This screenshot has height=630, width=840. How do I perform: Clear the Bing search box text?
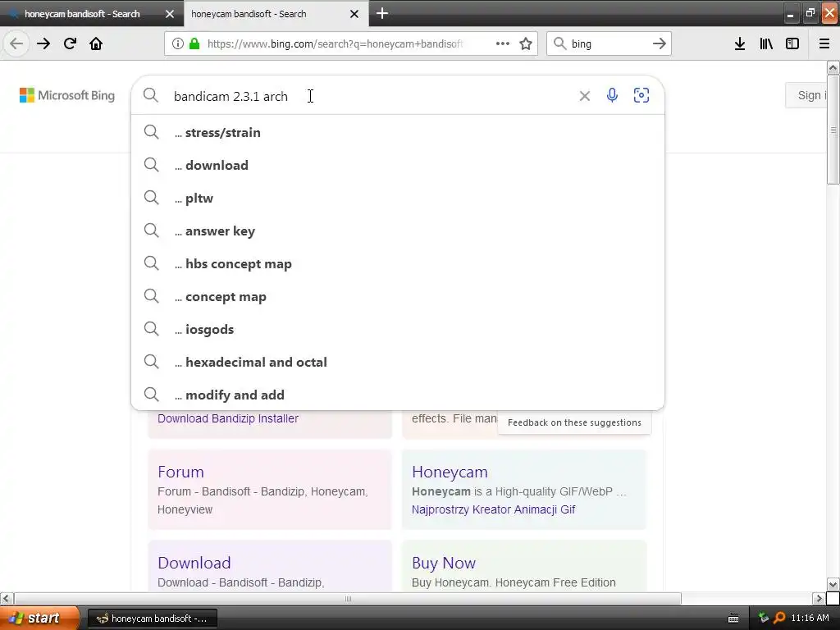(x=584, y=96)
